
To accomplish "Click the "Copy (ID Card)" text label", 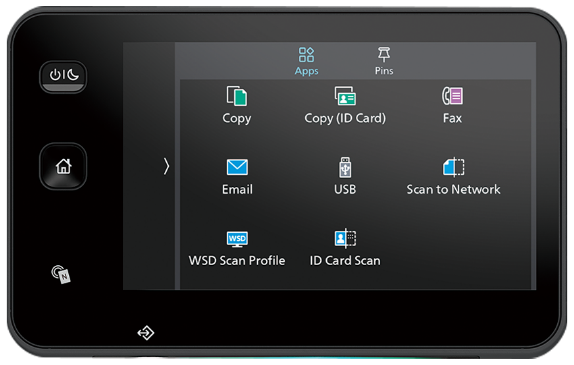I will point(345,118).
